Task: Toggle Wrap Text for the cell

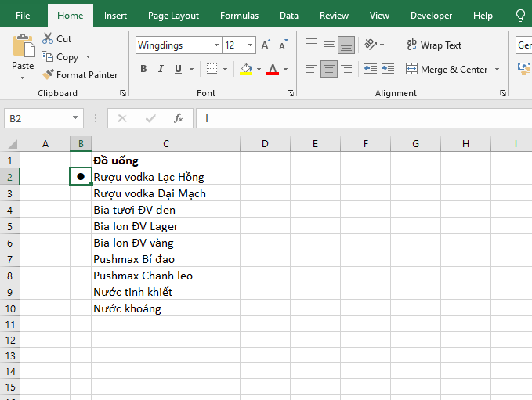Action: (434, 45)
